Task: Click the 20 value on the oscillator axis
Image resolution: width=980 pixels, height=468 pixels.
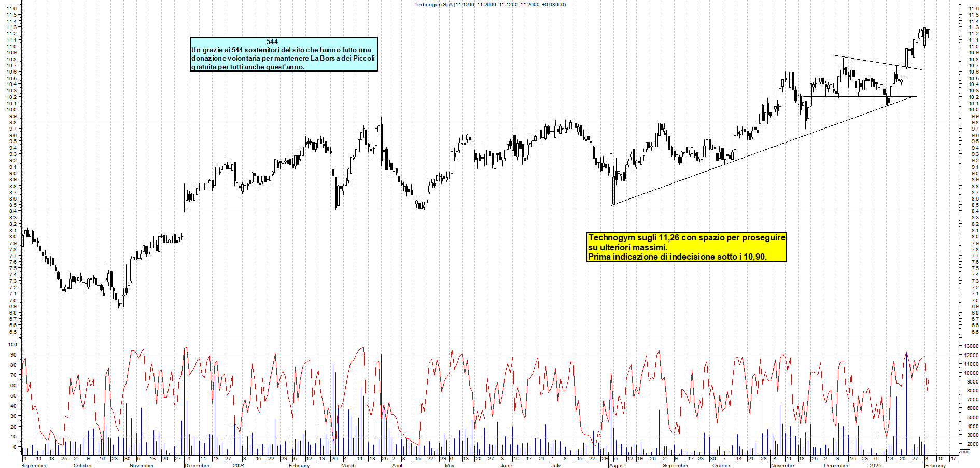Action: pos(13,426)
